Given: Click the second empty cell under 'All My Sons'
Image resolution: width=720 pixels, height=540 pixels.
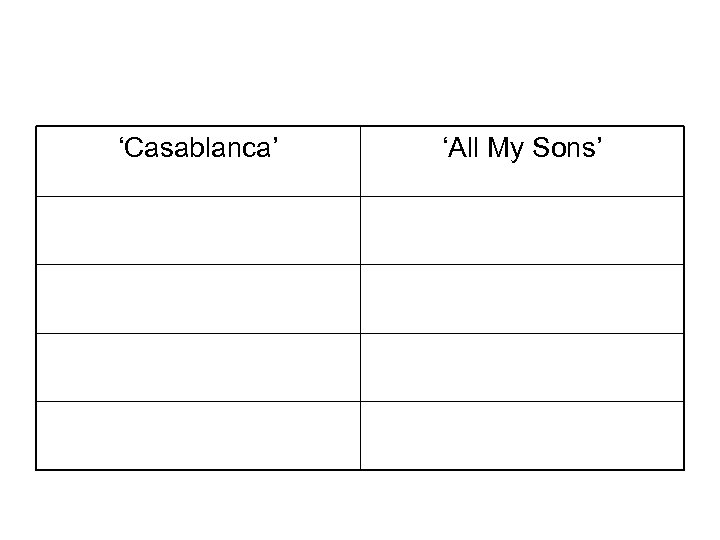Looking at the screenshot, I should (522, 298).
